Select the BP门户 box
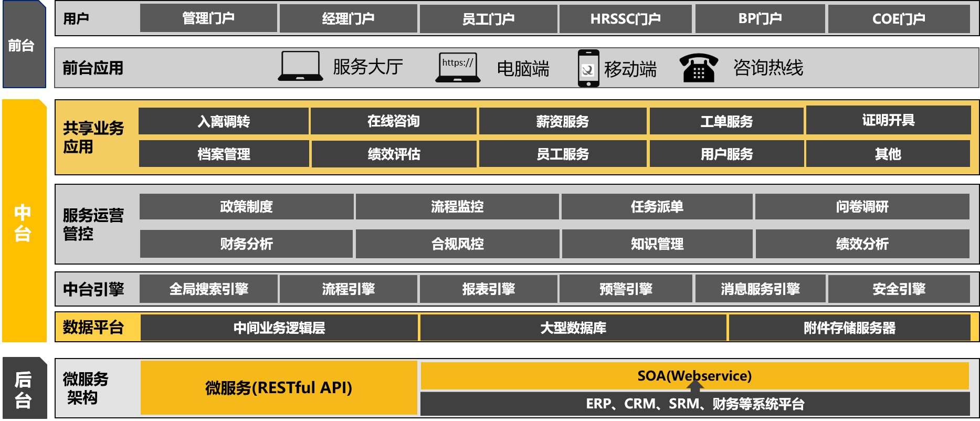The image size is (980, 421). [760, 19]
